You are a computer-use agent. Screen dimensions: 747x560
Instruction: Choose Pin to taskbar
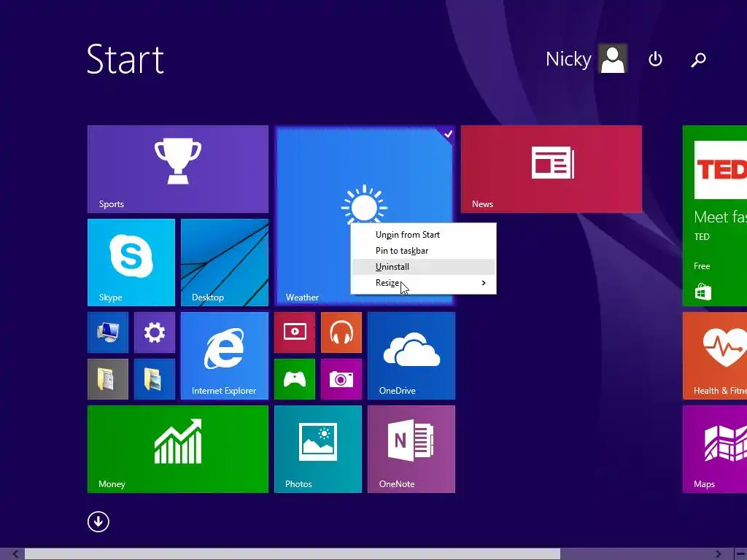(423, 251)
